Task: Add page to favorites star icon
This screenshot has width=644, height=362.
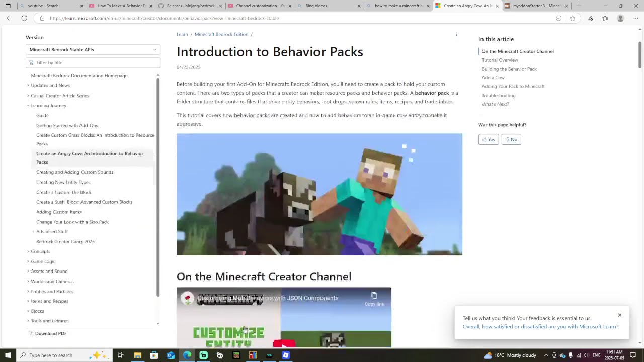Action: coord(573,18)
